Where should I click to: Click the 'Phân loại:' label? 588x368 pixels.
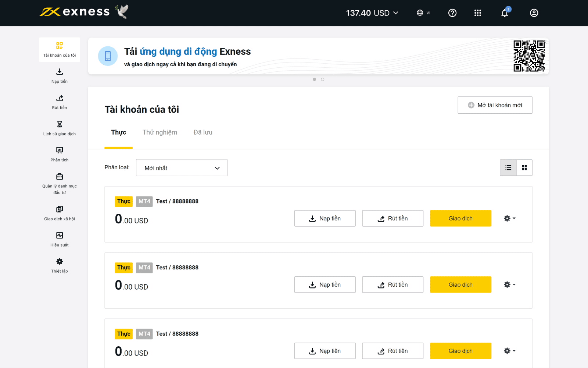click(117, 167)
